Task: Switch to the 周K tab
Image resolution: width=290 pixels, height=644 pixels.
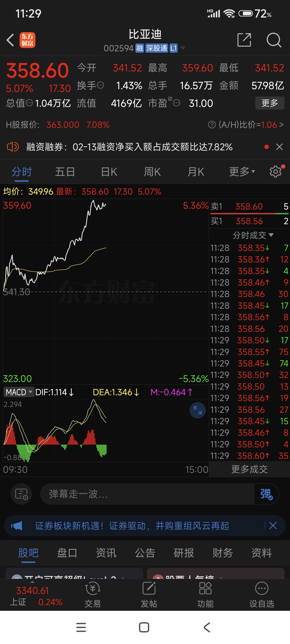Action: (x=152, y=172)
